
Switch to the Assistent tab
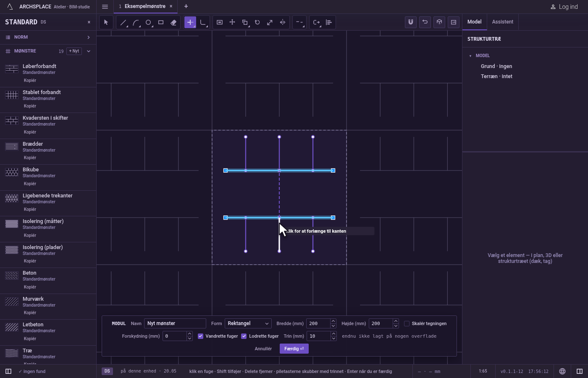coord(503,22)
